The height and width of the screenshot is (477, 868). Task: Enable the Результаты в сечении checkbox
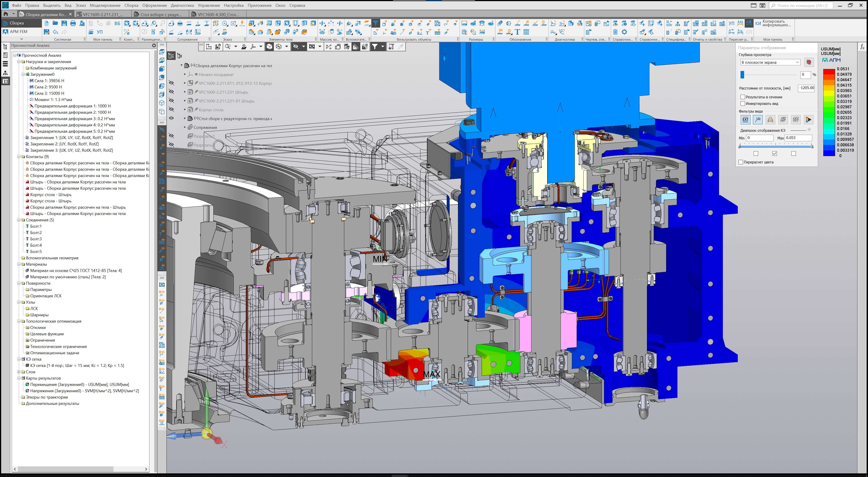click(743, 97)
